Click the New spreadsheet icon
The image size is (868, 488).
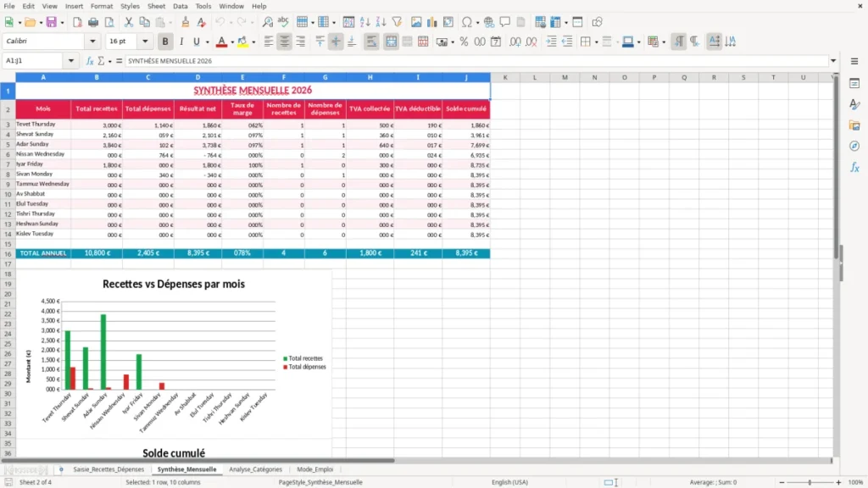[8, 22]
